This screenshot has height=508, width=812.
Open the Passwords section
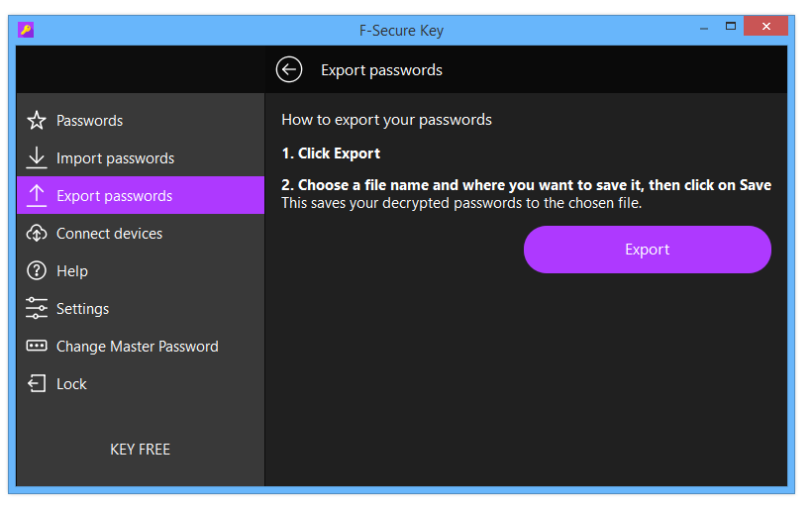[x=141, y=121]
